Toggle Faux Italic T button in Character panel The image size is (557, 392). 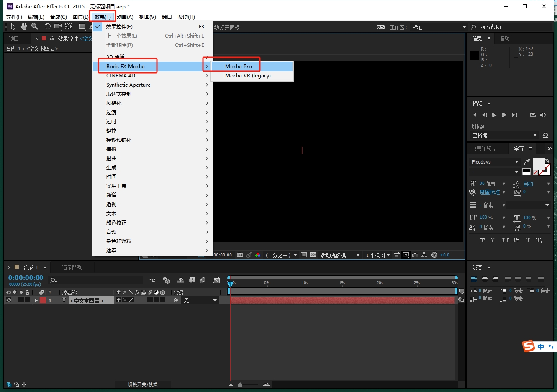[x=493, y=240]
